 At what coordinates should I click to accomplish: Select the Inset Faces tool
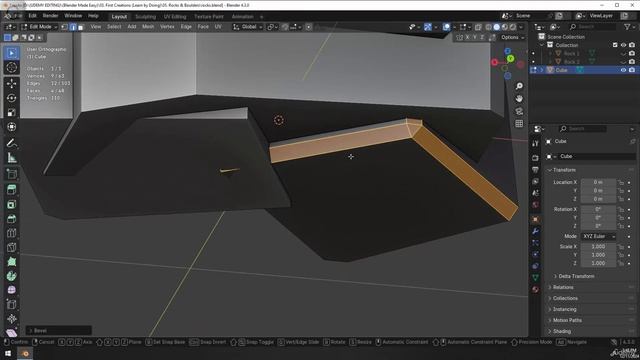click(11, 204)
